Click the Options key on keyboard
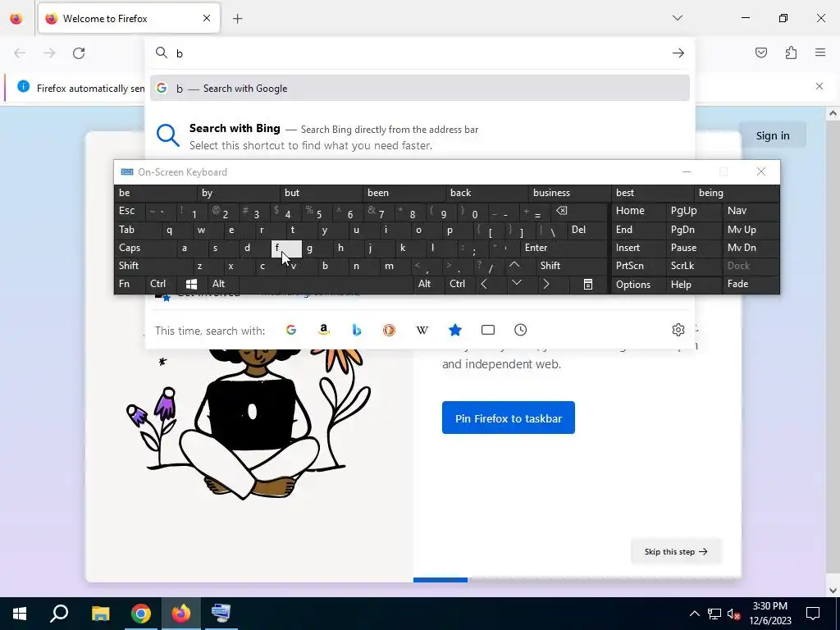 pos(638,284)
